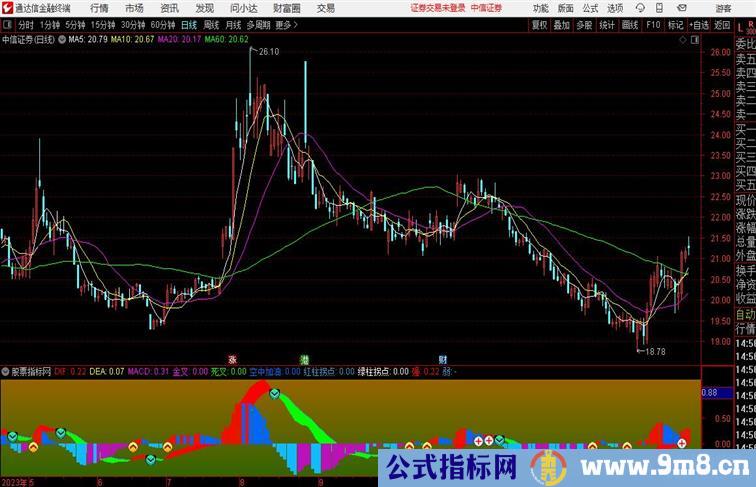The height and width of the screenshot is (487, 756).
Task: Expand 更多 periods list
Action: (286, 25)
